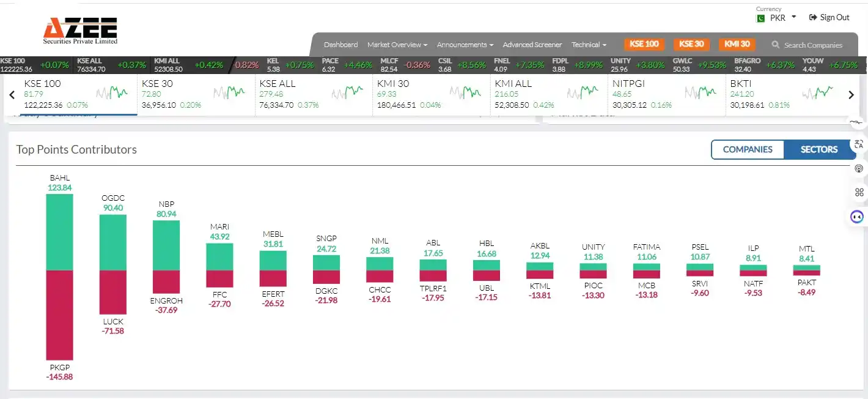Show COMPANIES contributors view
The image size is (868, 399).
748,149
